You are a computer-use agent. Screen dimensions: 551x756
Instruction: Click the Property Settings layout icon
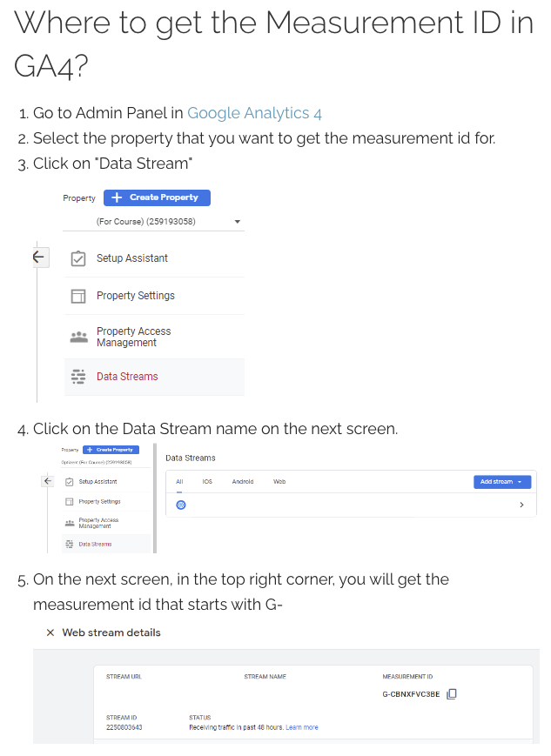coord(78,296)
